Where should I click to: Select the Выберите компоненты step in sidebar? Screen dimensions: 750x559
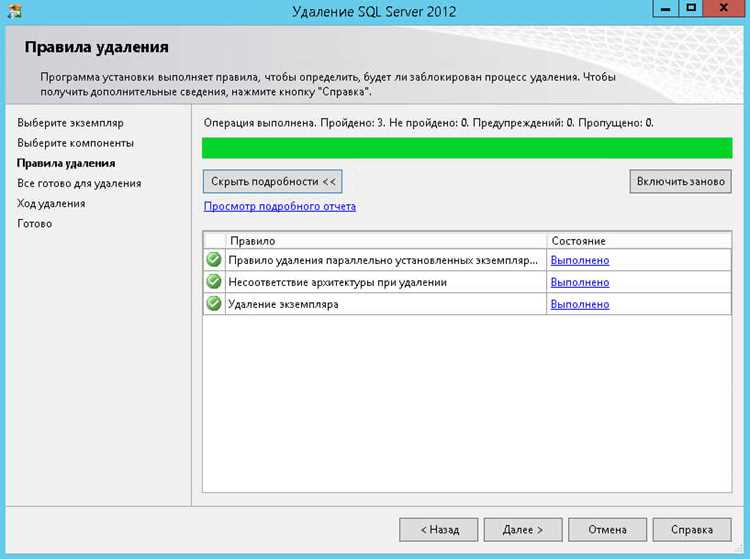(x=76, y=143)
